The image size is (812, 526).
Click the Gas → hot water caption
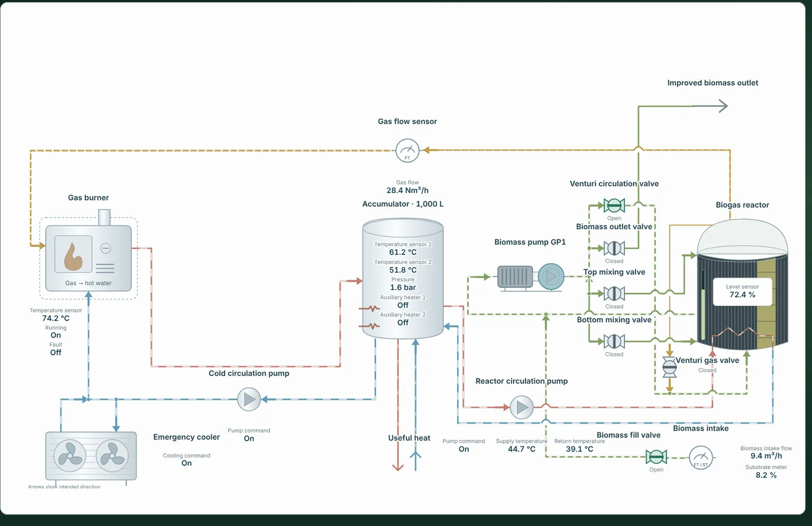89,283
